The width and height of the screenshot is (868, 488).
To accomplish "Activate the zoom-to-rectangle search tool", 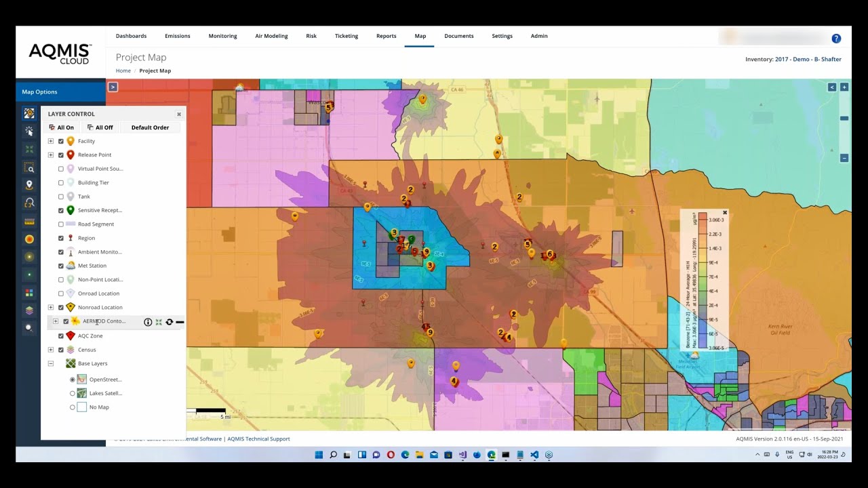I will pyautogui.click(x=29, y=167).
